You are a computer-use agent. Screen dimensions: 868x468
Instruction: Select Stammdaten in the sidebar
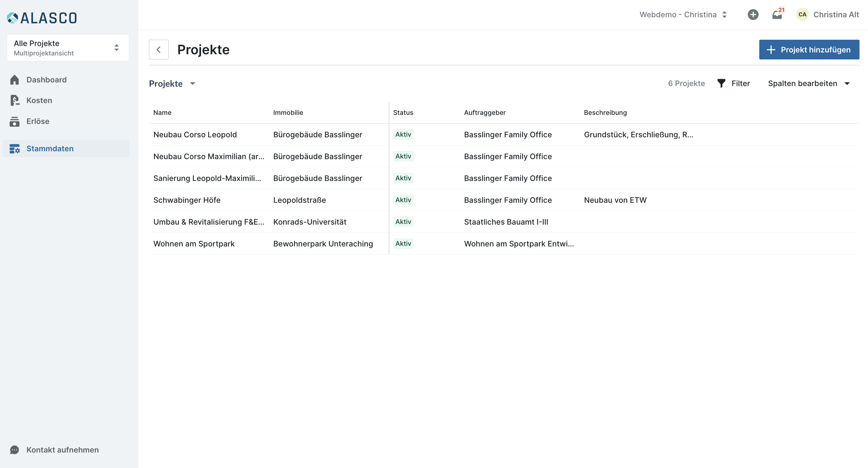[66, 149]
